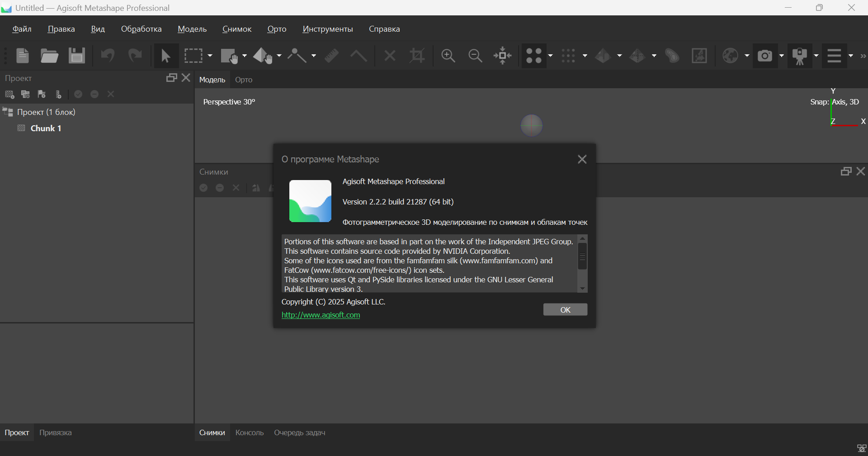This screenshot has height=456, width=868.
Task: Open dropdown next to show cameras icon
Action: coord(782,56)
